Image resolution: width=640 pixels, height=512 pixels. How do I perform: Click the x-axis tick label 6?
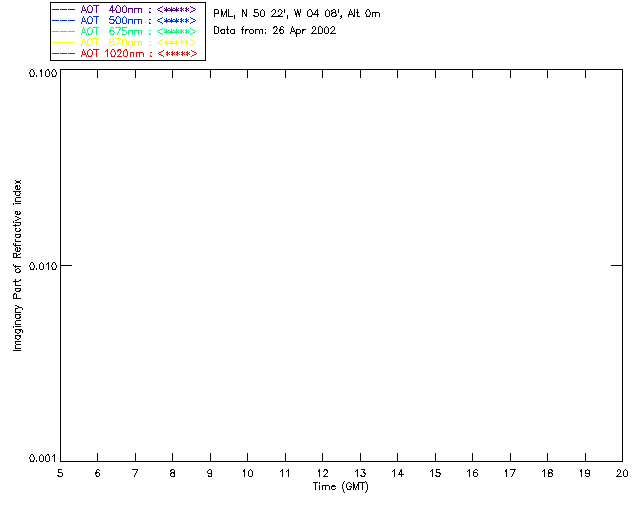[x=98, y=473]
